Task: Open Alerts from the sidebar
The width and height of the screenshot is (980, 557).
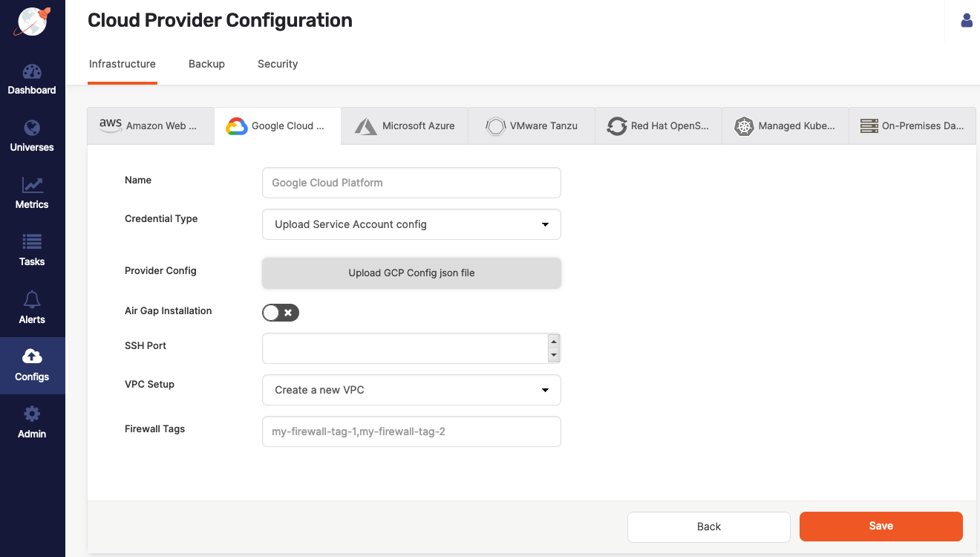Action: [32, 307]
